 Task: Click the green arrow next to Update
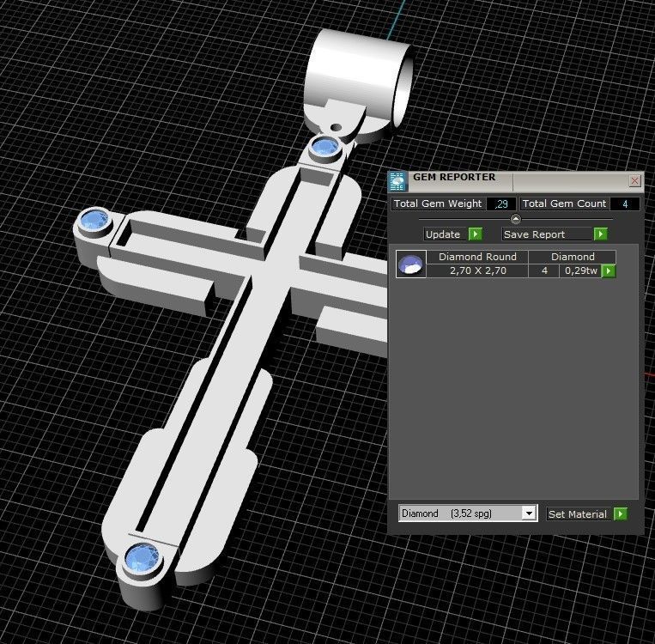click(476, 234)
